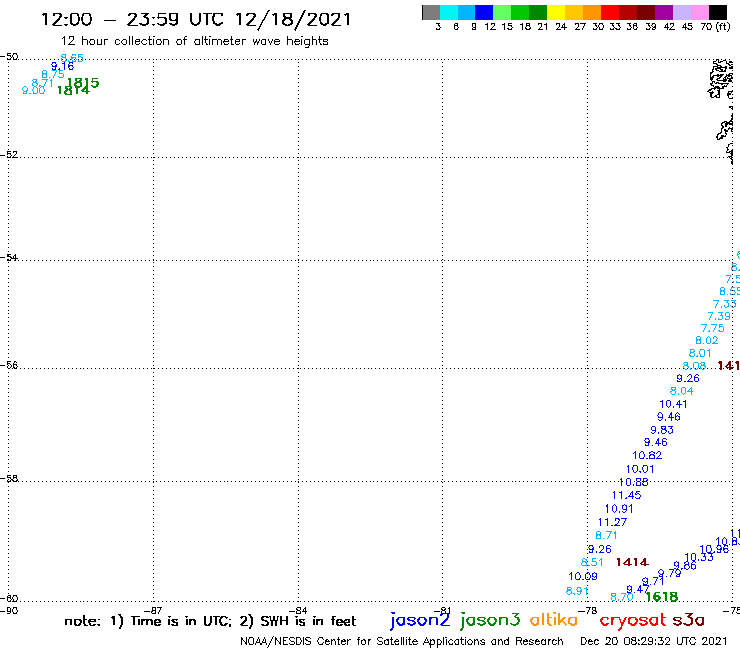Image resolution: width=740 pixels, height=650 pixels.
Task: Click the wave height value 10.88
Action: 633,482
